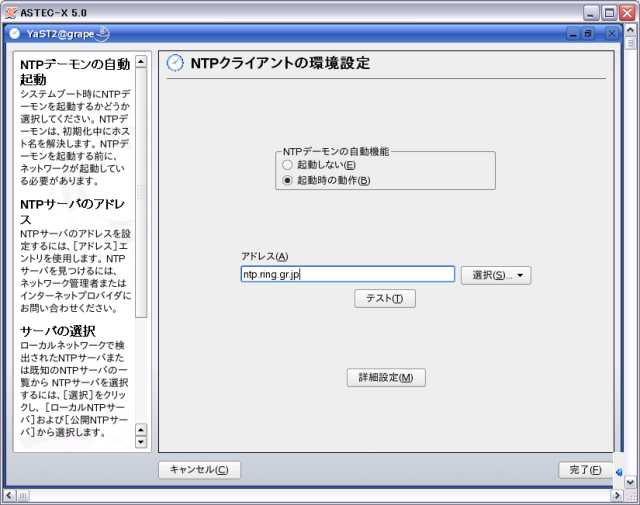Image resolution: width=640 pixels, height=505 pixels.
Task: Click ASTEC-X vertical scrollbar down arrow
Action: (630, 482)
